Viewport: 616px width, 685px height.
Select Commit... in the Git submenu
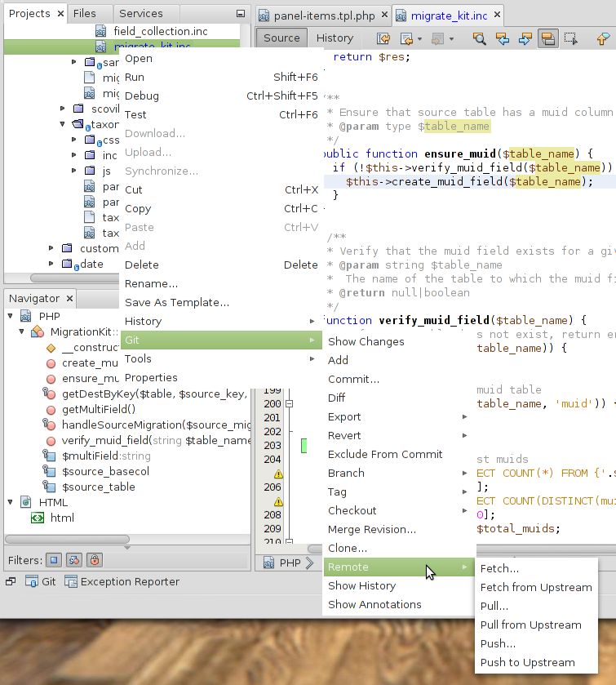click(399, 379)
